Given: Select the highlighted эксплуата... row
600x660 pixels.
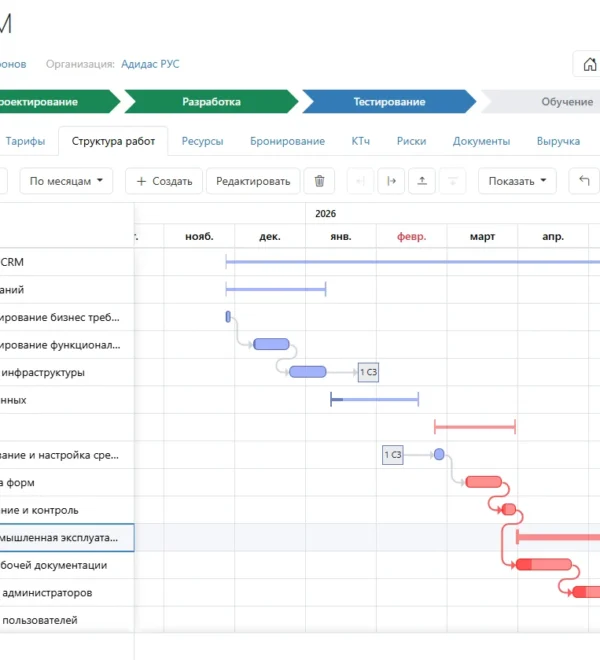Looking at the screenshot, I should click(x=67, y=538).
